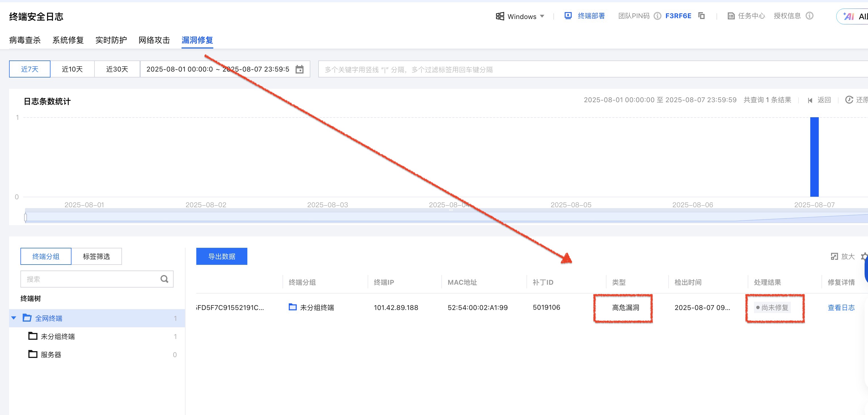Collapse the 全网终端 tree node

(x=14, y=318)
